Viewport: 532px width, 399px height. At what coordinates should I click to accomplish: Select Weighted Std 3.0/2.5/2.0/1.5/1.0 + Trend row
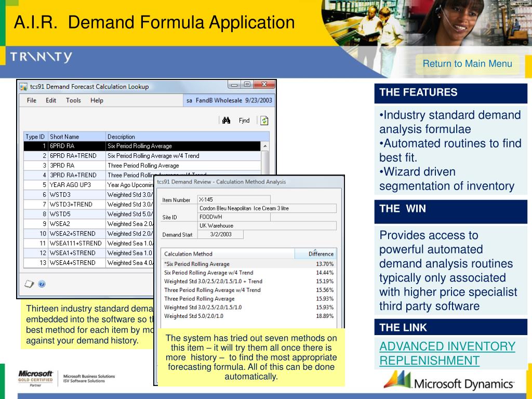pyautogui.click(x=249, y=281)
